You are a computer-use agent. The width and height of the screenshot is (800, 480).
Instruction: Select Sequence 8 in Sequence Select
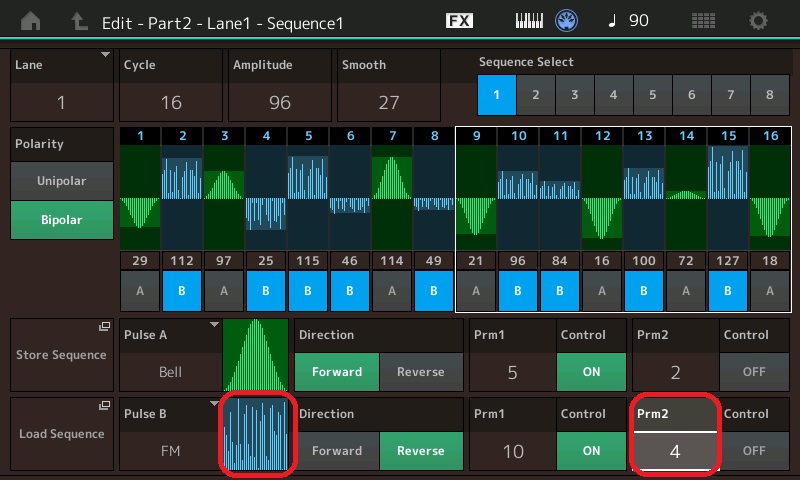tap(769, 95)
